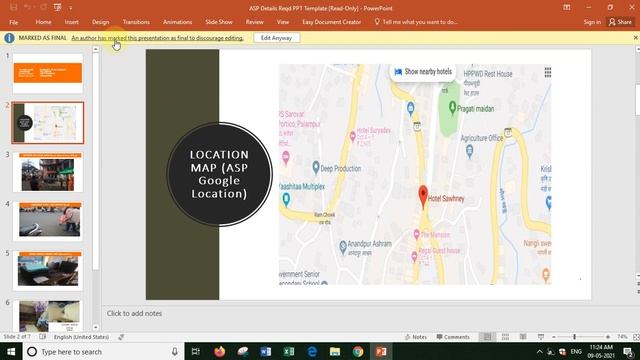This screenshot has height=360, width=640.
Task: Select slide 3 thumbnail
Action: [48, 172]
